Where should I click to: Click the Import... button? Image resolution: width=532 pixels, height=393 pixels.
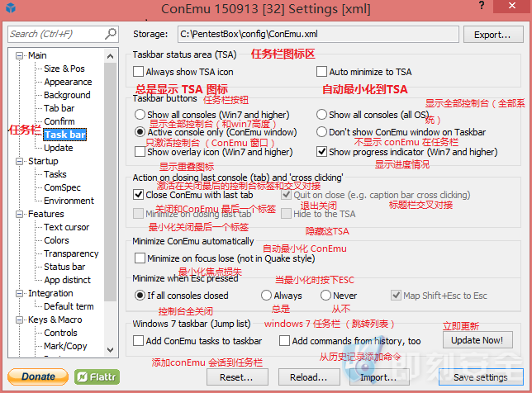tap(380, 377)
